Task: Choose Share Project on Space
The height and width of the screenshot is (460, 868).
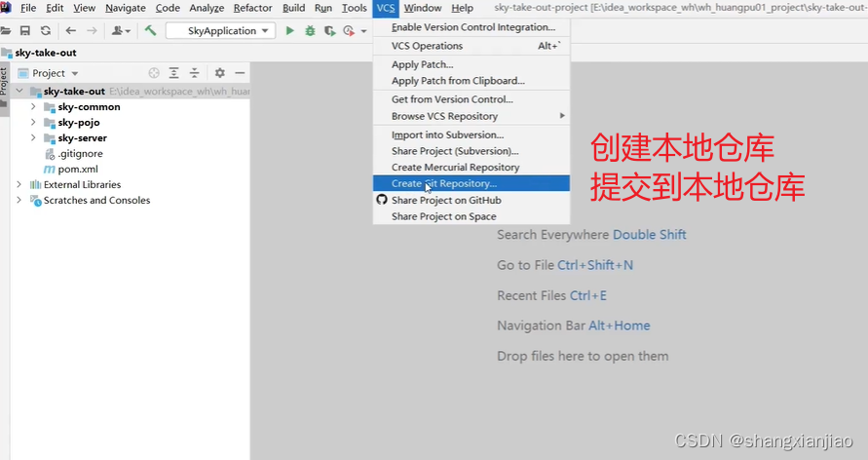Action: tap(472, 216)
